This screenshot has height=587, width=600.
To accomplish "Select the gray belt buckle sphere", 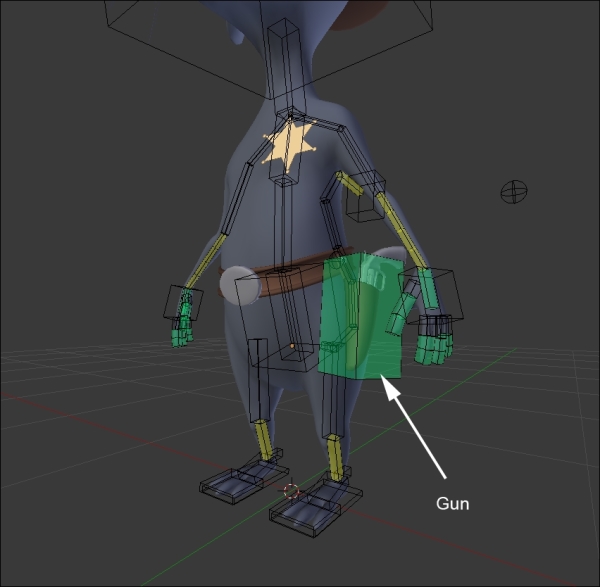I will click(x=240, y=285).
